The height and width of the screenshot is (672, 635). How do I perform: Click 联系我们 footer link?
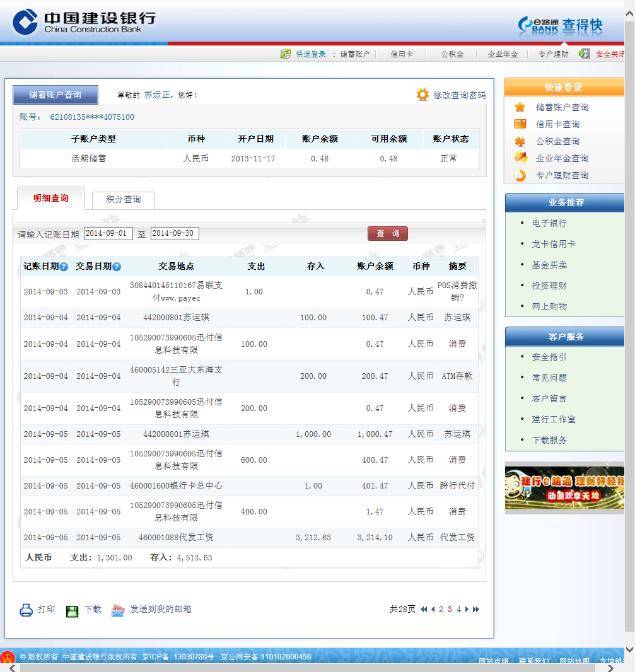tap(534, 661)
